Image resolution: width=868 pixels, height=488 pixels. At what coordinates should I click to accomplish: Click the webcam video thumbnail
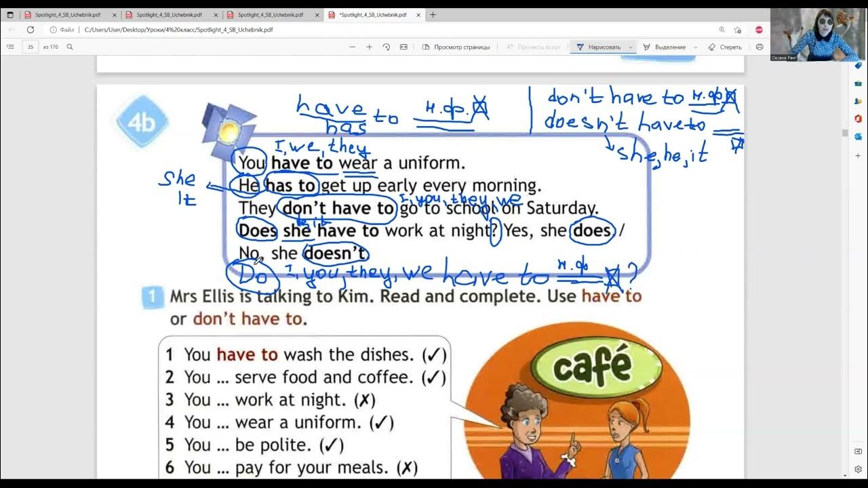click(x=818, y=35)
